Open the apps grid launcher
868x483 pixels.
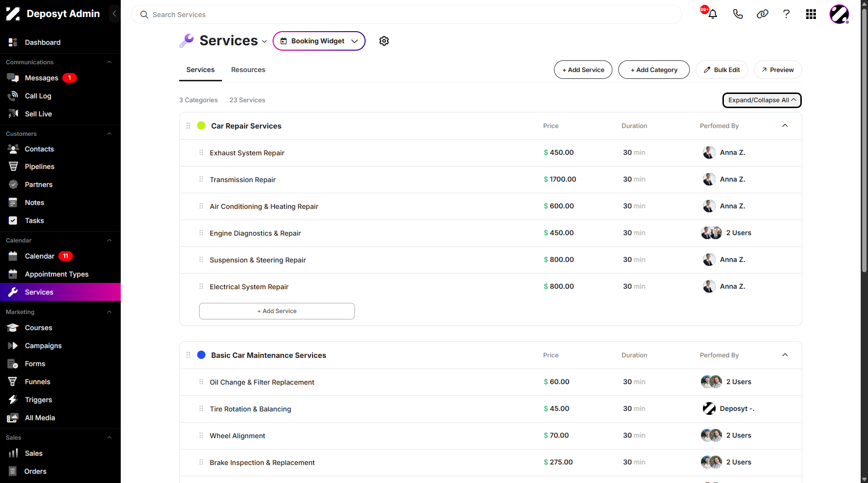point(811,14)
